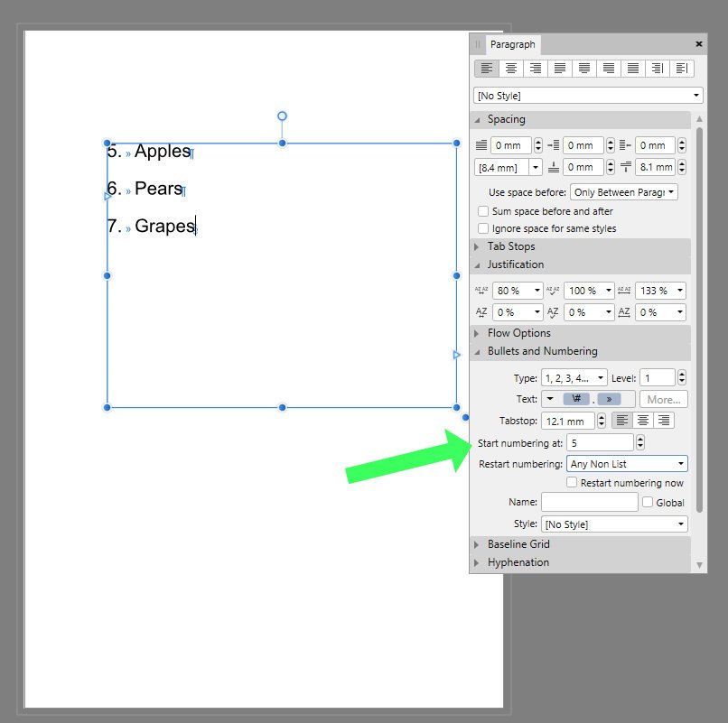Click the space after 8.1 mm field
The width and height of the screenshot is (728, 723).
point(656,167)
